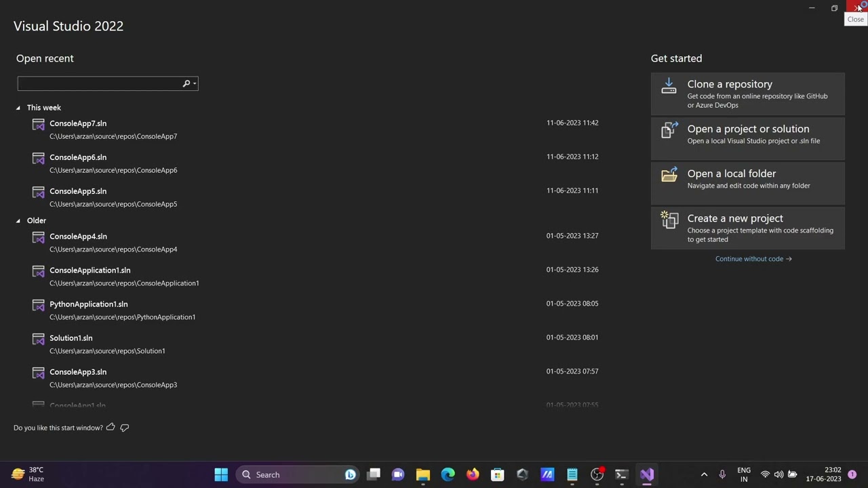The height and width of the screenshot is (488, 868).
Task: Click the Open a local folder icon
Action: (x=669, y=175)
